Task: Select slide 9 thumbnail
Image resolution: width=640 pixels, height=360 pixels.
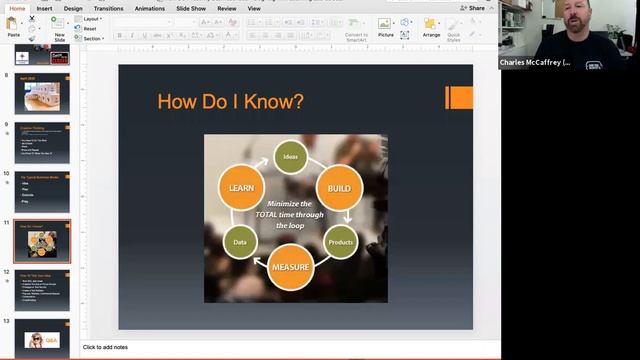Action: coord(42,143)
